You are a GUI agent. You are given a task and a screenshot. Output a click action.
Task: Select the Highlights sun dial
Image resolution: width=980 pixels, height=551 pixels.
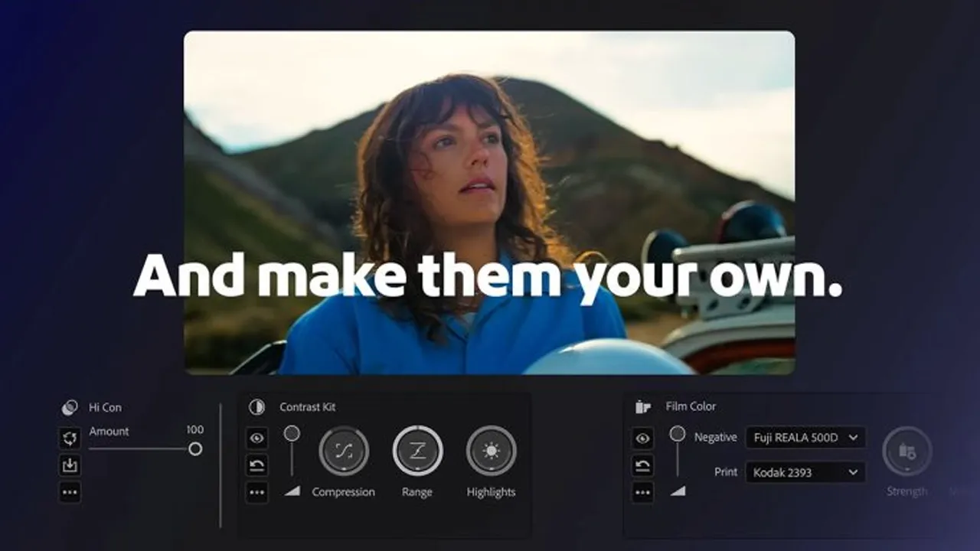coord(491,451)
